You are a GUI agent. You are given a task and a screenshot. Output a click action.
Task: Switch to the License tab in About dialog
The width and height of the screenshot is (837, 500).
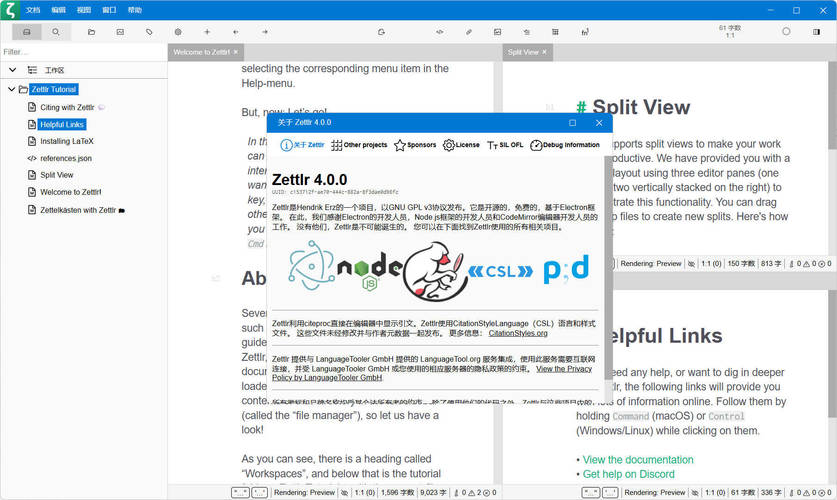click(x=461, y=145)
